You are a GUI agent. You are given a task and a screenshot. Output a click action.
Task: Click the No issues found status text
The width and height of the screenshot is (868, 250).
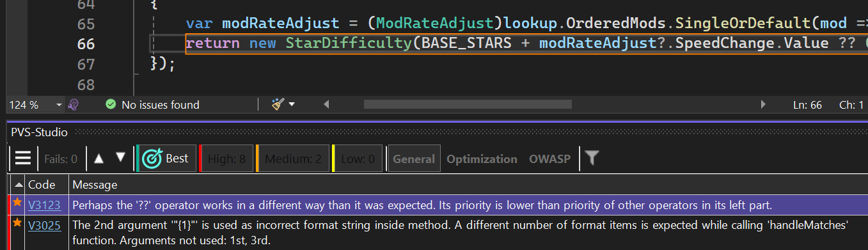[161, 105]
